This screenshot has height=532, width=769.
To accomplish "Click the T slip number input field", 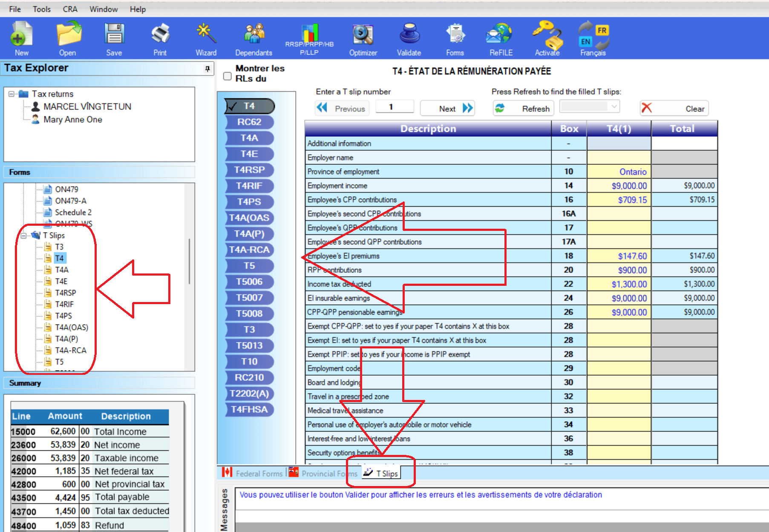I will tap(394, 106).
